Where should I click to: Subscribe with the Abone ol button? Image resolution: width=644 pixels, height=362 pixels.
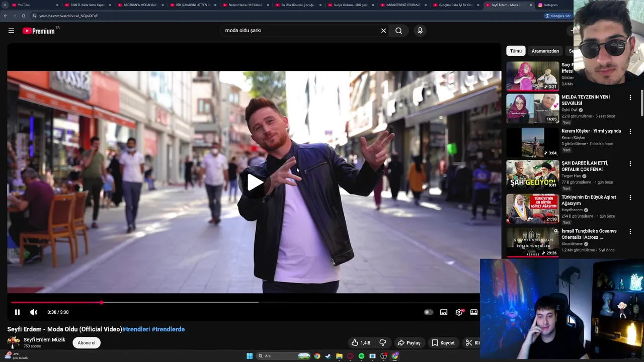coord(87,343)
